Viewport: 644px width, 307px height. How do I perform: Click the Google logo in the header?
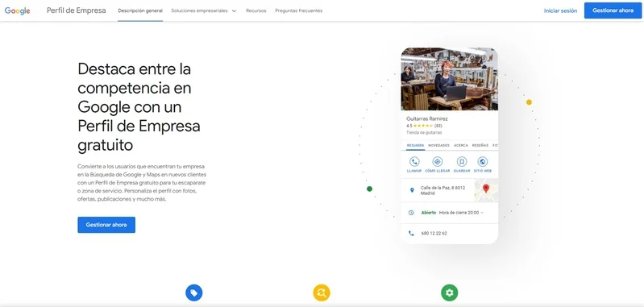[17, 10]
